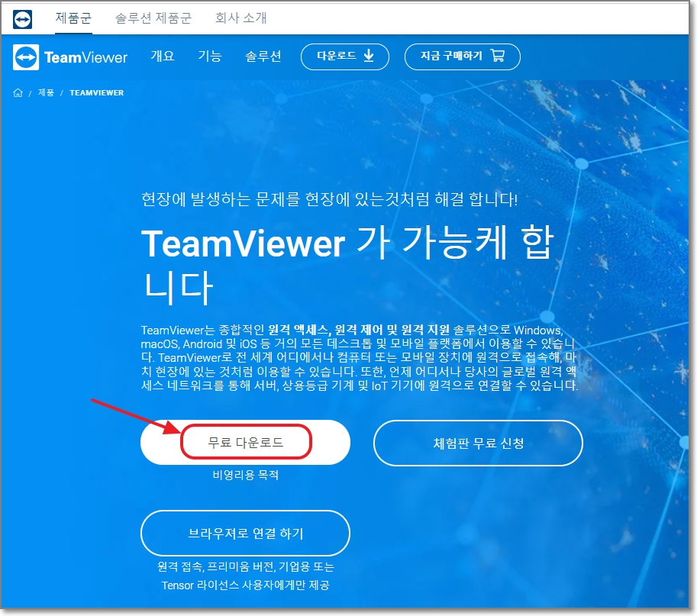Open the 회사 소개 tab
The height and width of the screenshot is (616, 697).
pos(240,18)
